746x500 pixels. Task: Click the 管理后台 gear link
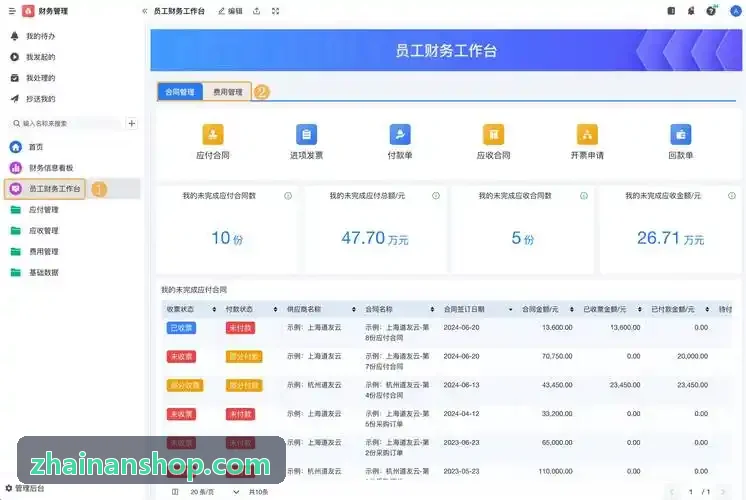25,488
